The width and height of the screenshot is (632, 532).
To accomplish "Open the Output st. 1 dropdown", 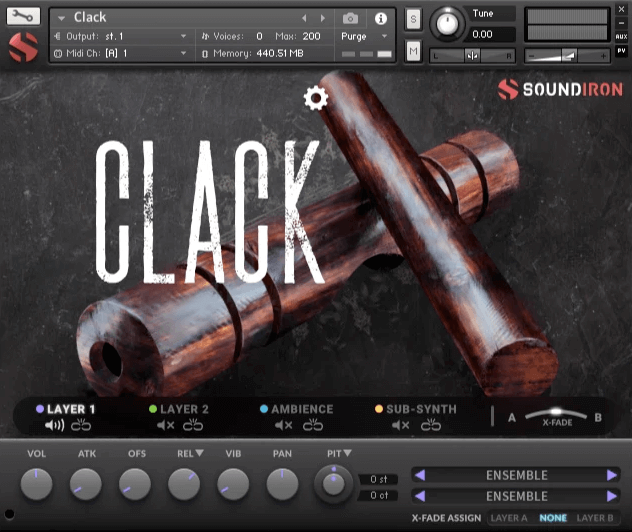I will pyautogui.click(x=121, y=36).
